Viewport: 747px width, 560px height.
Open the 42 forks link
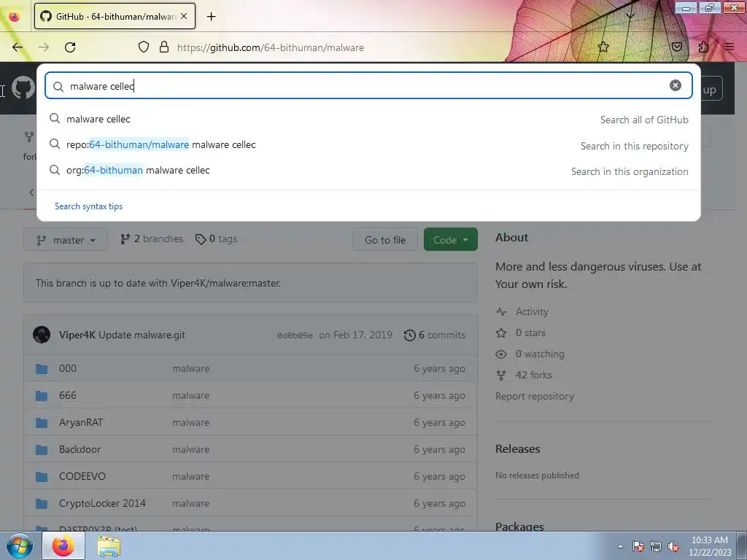(524, 376)
